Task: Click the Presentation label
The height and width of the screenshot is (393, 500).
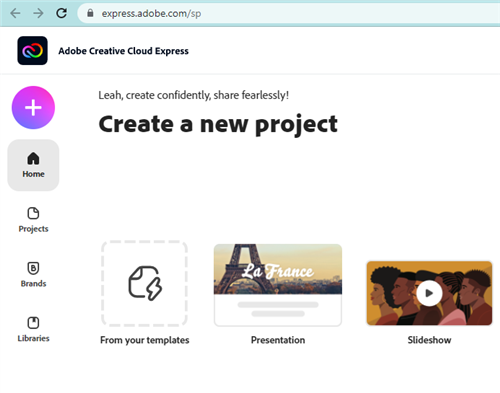Action: pos(278,340)
